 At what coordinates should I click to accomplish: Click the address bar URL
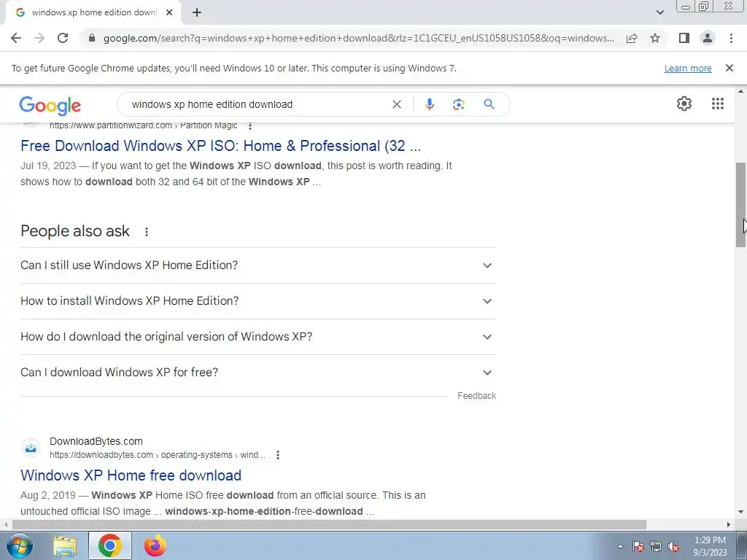coord(358,38)
